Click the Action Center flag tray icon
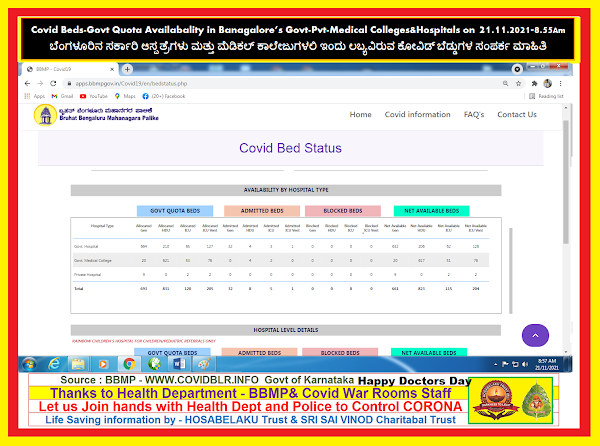 (x=505, y=364)
